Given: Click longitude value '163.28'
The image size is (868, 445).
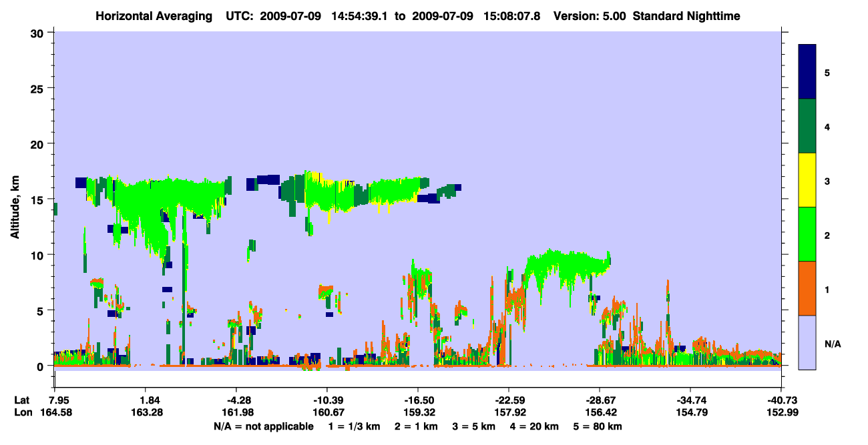Looking at the screenshot, I should pyautogui.click(x=146, y=412).
